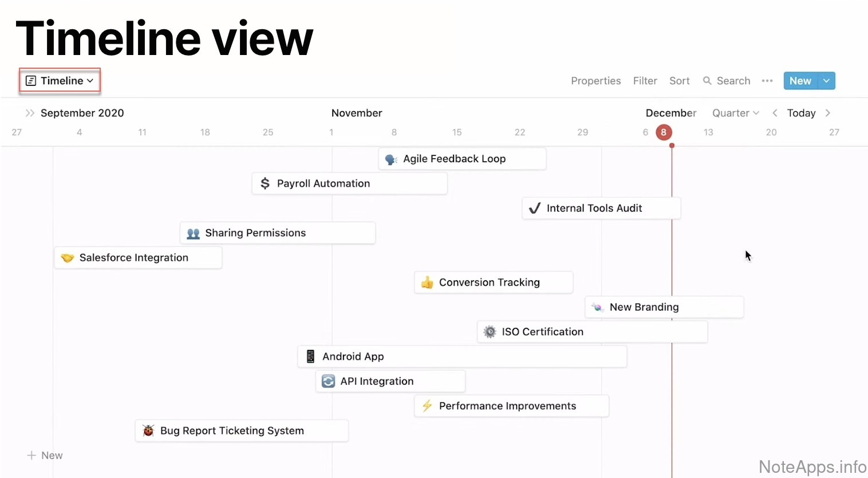Click the dollar sign icon on Payroll Automation
This screenshot has height=478, width=868.
coord(265,183)
